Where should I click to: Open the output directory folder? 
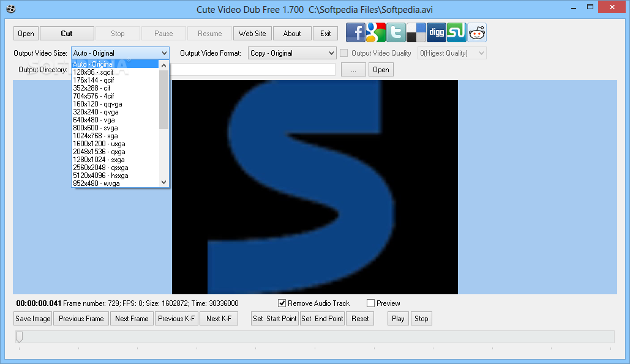tap(381, 70)
